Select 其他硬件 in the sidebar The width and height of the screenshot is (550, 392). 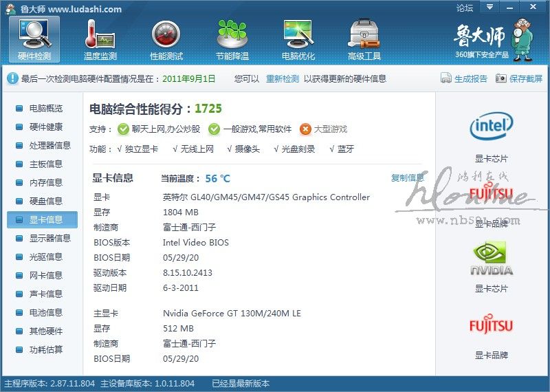pos(46,331)
